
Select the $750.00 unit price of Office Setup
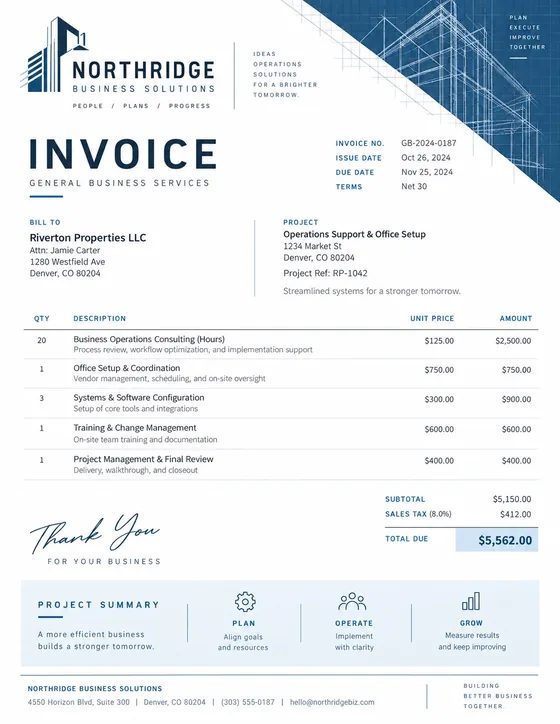(x=439, y=370)
